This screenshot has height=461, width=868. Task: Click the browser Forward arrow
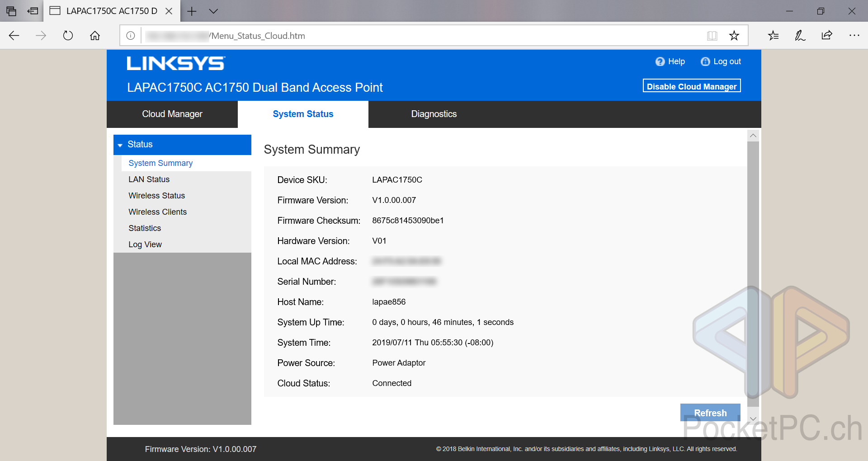pos(41,36)
